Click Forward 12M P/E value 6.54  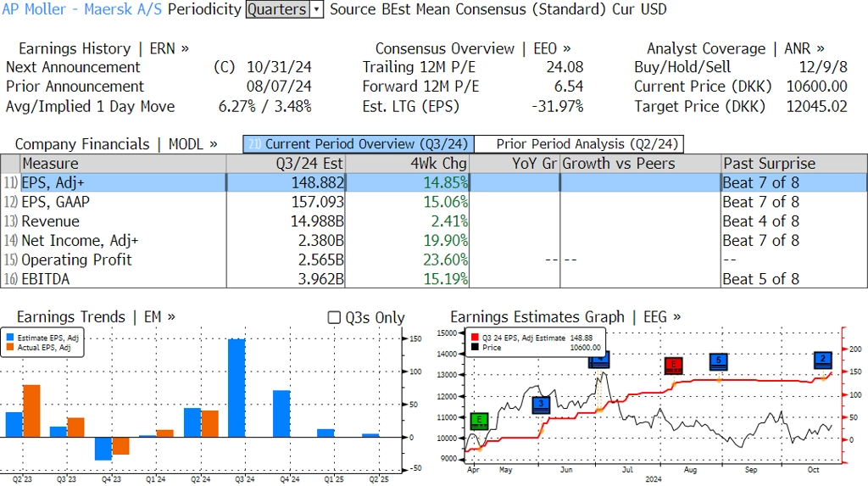[569, 87]
